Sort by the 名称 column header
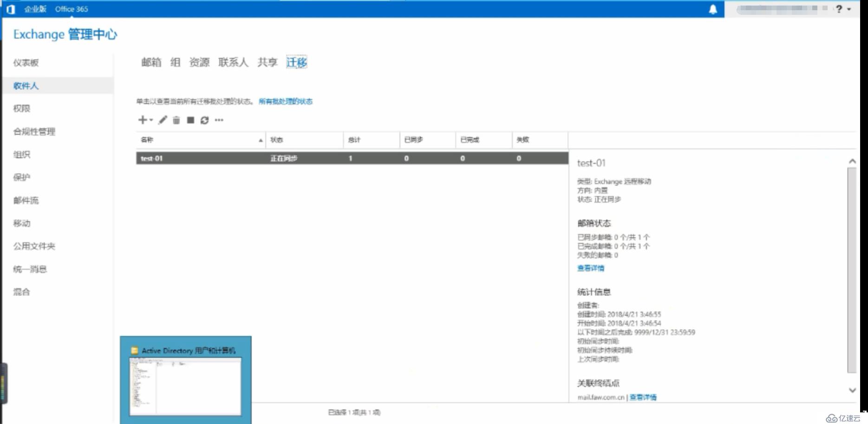Image resolution: width=868 pixels, height=424 pixels. tap(201, 140)
